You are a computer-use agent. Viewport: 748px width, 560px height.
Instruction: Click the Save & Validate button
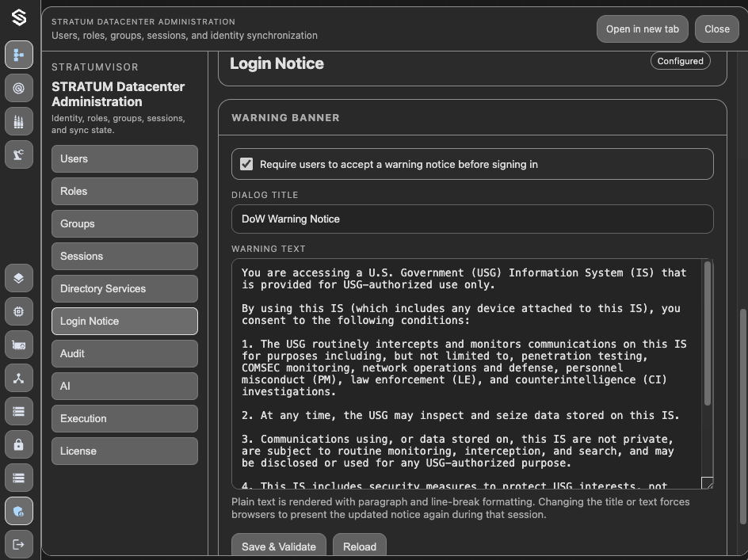279,547
